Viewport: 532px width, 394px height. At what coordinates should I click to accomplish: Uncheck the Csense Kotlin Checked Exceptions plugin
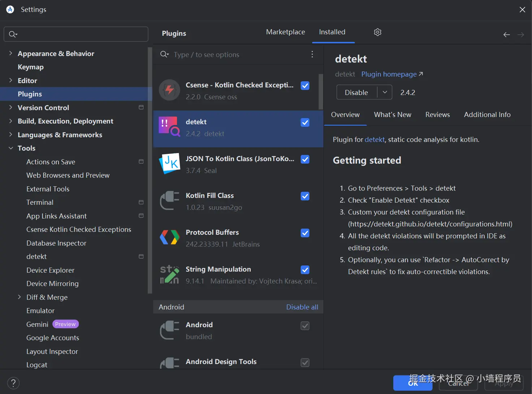pyautogui.click(x=305, y=86)
